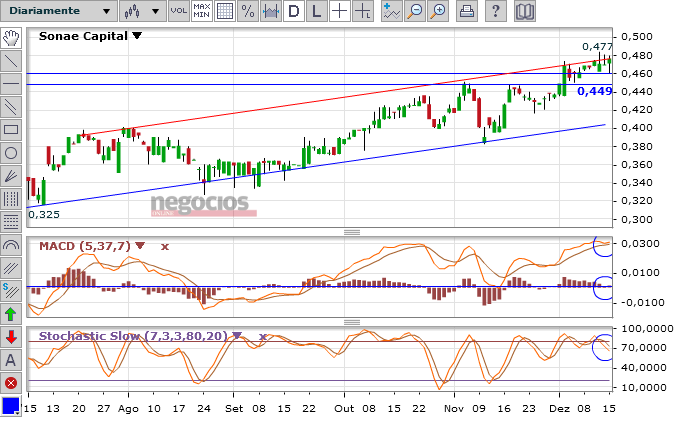676x421 pixels.
Task: Select the horizontal line tool
Action: [x=11, y=84]
